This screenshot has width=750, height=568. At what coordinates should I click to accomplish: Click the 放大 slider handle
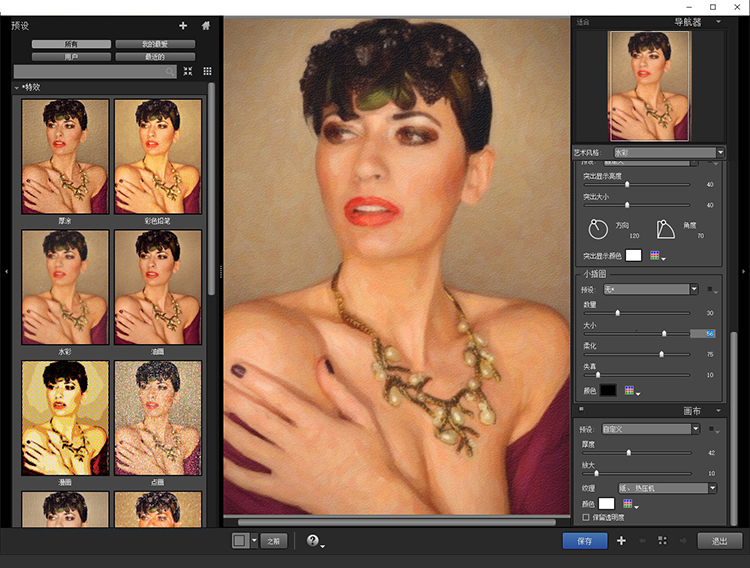[596, 473]
